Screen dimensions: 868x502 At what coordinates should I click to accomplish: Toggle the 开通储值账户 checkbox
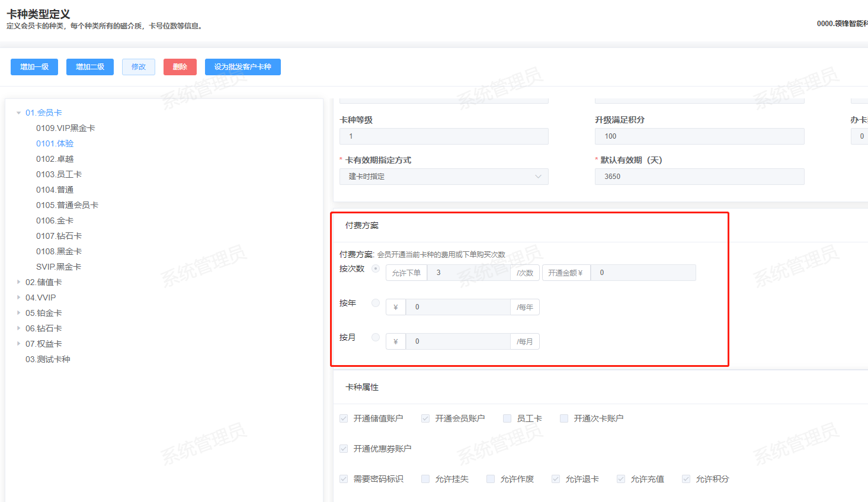(x=344, y=418)
